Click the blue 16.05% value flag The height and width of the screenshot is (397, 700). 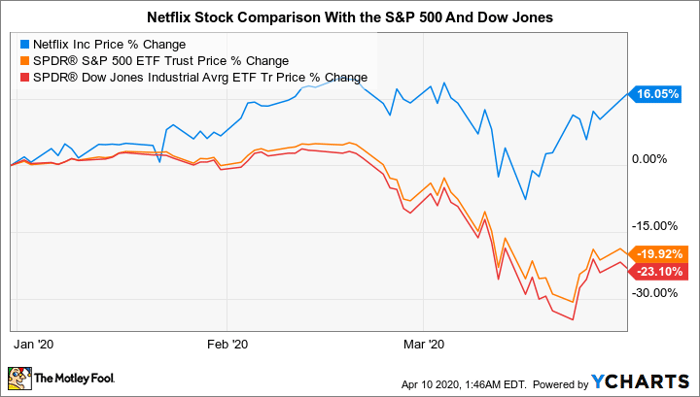click(x=655, y=94)
